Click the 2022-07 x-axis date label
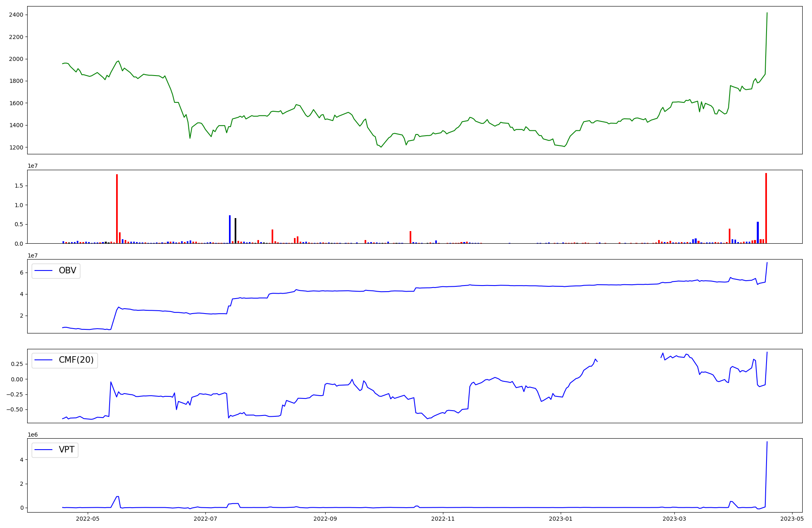The height and width of the screenshot is (528, 812). coord(206,519)
